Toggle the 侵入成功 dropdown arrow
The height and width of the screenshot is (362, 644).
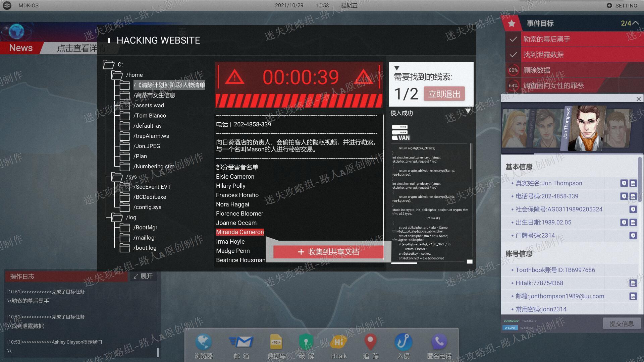pos(468,111)
